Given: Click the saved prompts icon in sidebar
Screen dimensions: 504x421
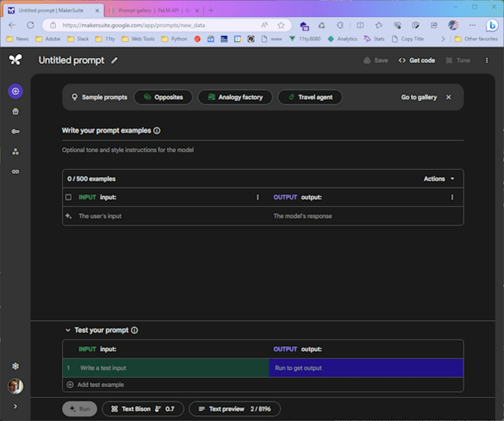Looking at the screenshot, I should (x=15, y=110).
